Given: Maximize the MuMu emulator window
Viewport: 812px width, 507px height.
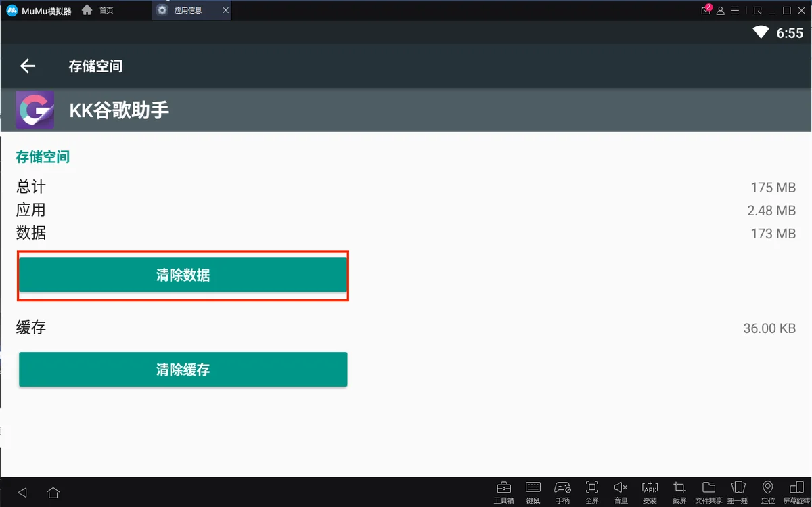Looking at the screenshot, I should [x=787, y=11].
